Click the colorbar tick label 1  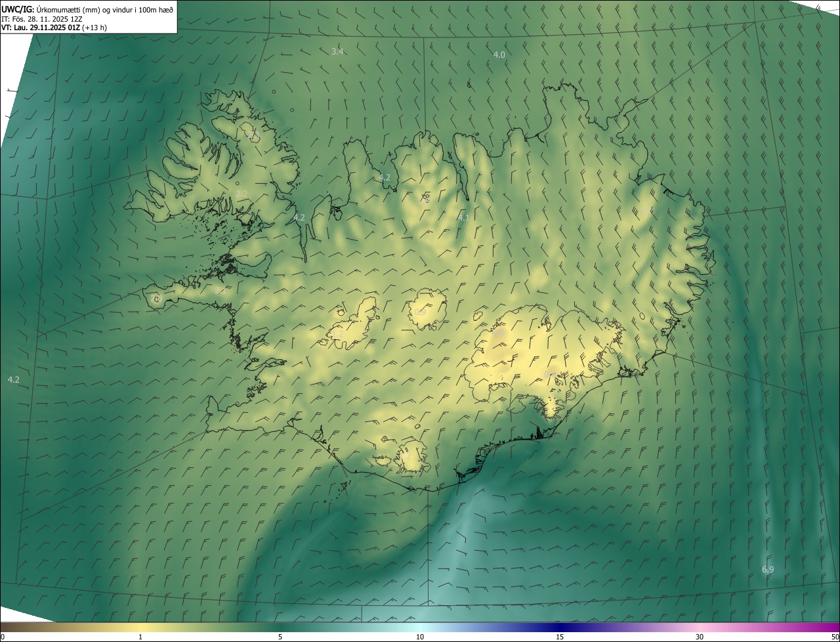(140, 637)
